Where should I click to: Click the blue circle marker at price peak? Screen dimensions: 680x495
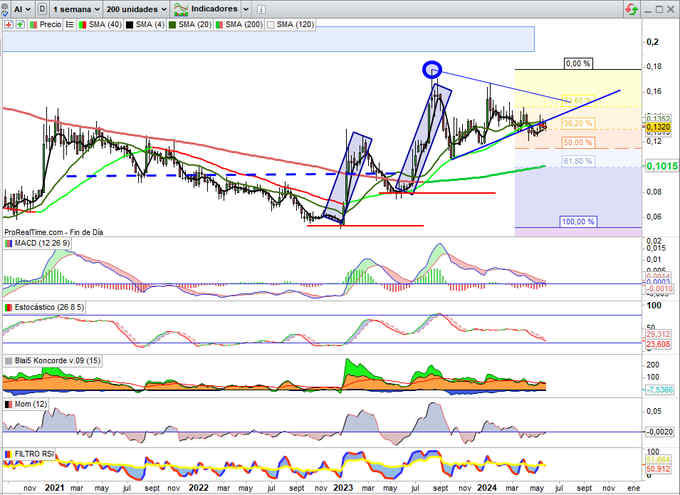click(x=432, y=69)
